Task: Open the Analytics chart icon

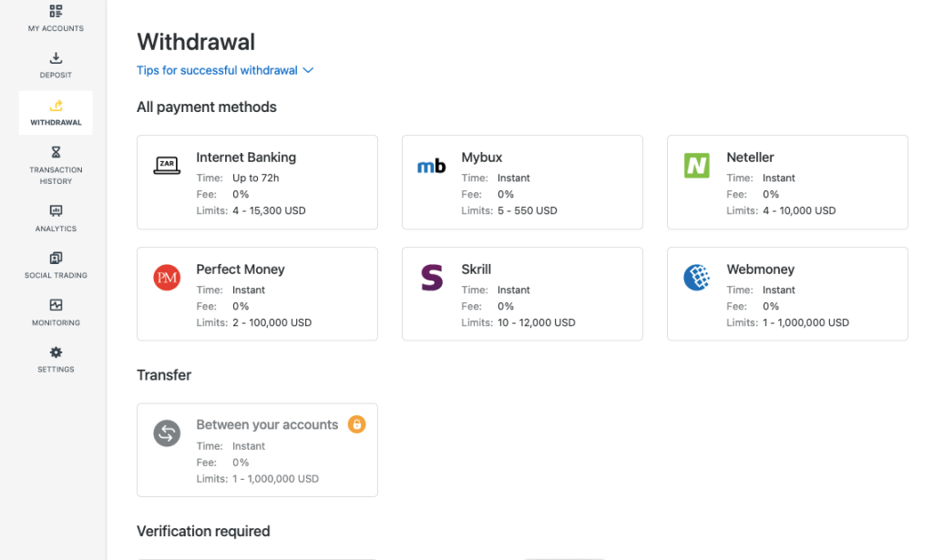Action: click(56, 211)
